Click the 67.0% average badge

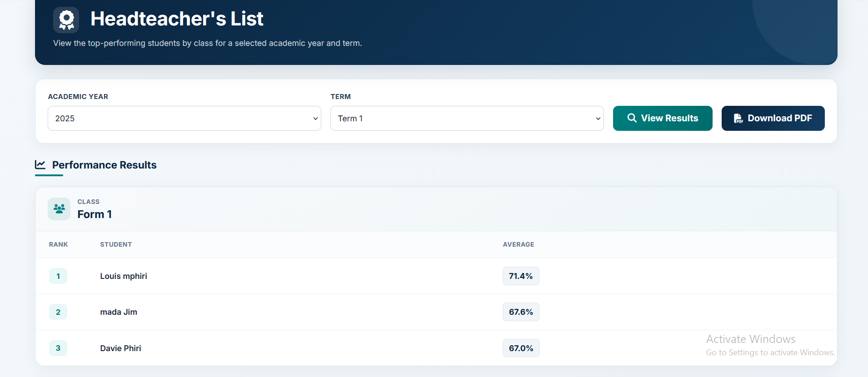pyautogui.click(x=521, y=348)
